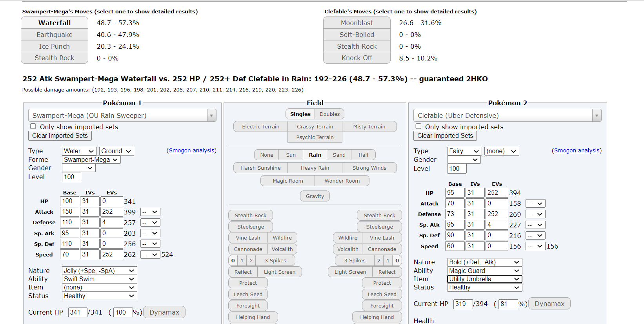Click Pokémon 2 HP percent field
The image size is (644, 324).
508,304
